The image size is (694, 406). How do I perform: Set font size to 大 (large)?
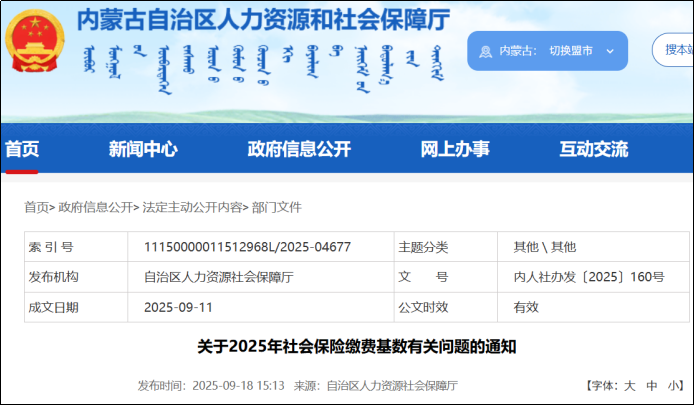(x=630, y=385)
